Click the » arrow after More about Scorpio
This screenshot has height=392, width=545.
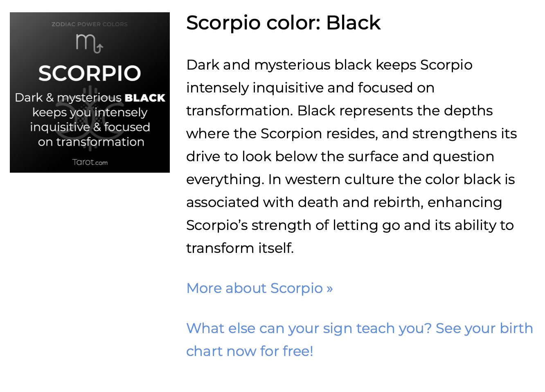pyautogui.click(x=329, y=288)
